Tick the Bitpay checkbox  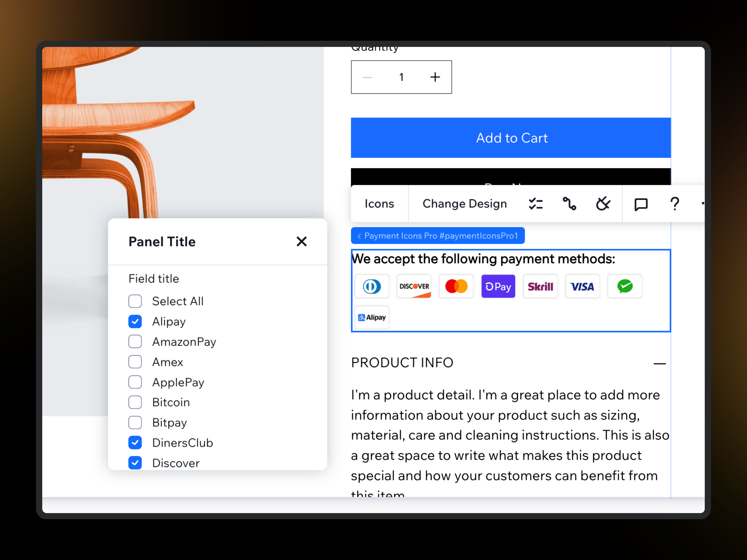(x=135, y=423)
